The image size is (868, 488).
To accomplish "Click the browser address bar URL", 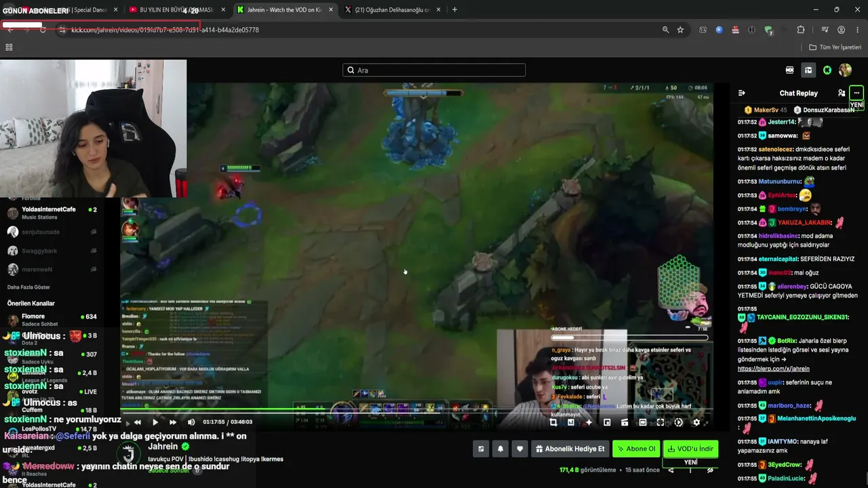I will (x=165, y=30).
